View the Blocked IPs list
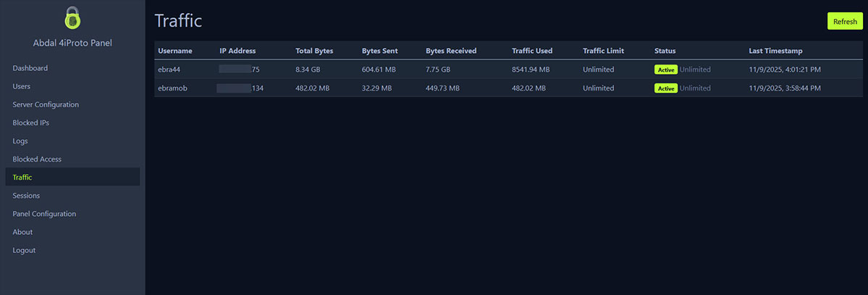868x295 pixels. pos(31,123)
